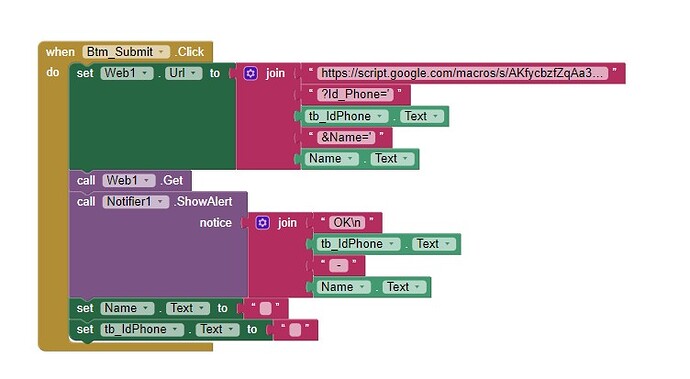Open the Name dropdown in the notice join

point(343,287)
